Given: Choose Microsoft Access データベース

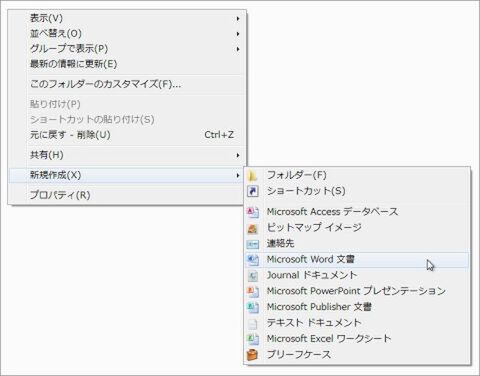Looking at the screenshot, I should (357, 212).
